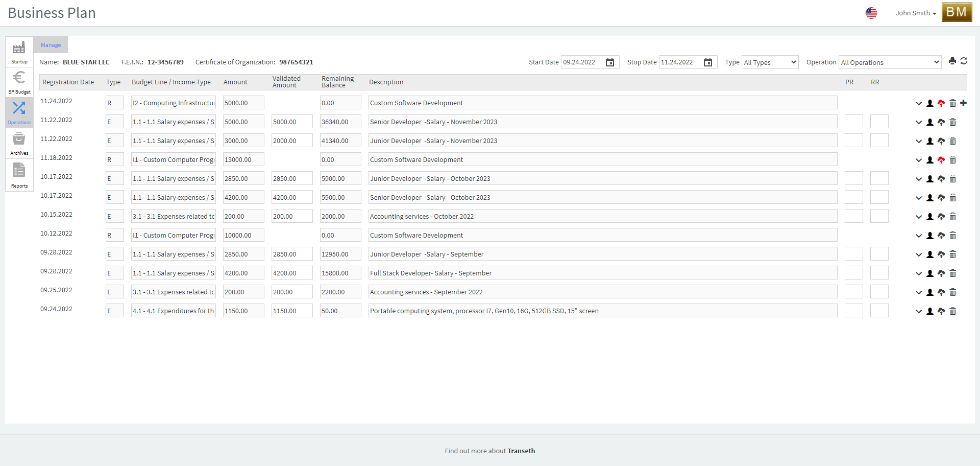Open the Stop Date calendar picker

(x=708, y=62)
